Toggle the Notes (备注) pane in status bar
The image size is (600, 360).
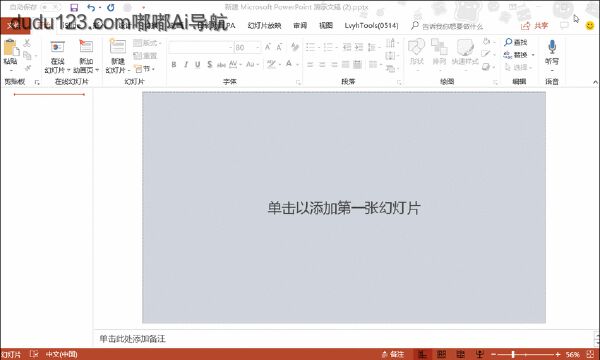pyautogui.click(x=393, y=354)
